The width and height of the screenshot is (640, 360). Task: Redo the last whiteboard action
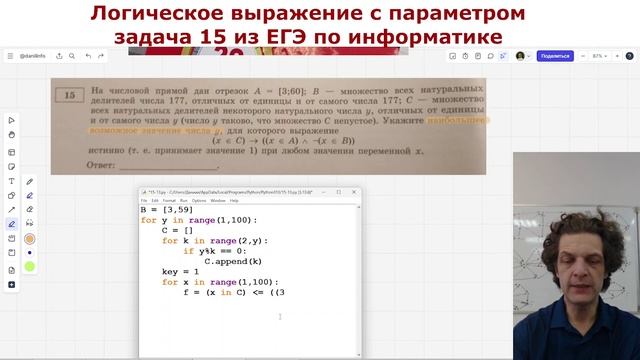click(101, 56)
